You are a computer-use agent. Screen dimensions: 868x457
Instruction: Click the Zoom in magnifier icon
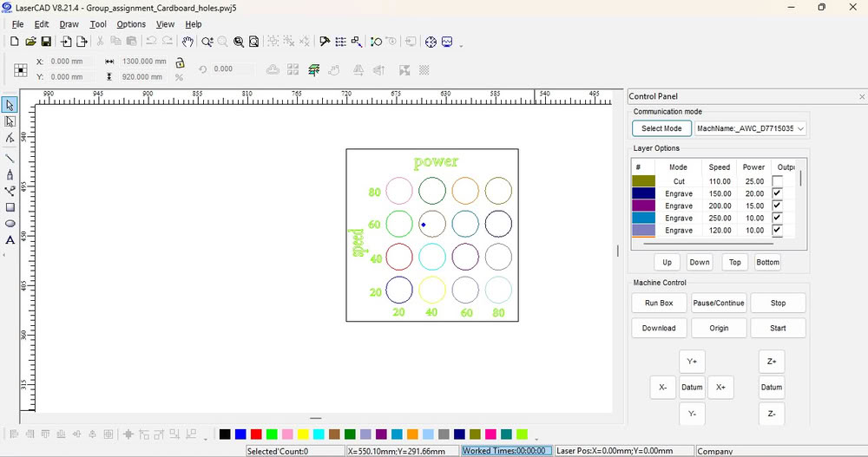pyautogui.click(x=207, y=42)
